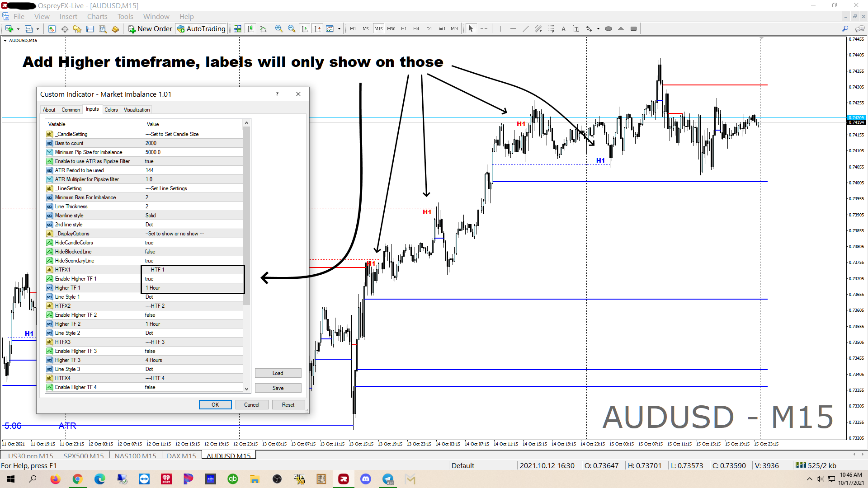This screenshot has width=868, height=488.
Task: Select the Draw Trendline tool
Action: point(525,28)
